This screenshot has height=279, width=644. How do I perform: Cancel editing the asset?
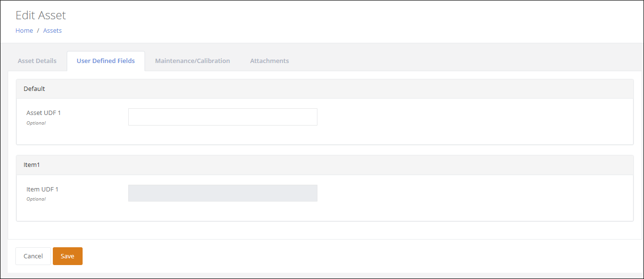33,256
